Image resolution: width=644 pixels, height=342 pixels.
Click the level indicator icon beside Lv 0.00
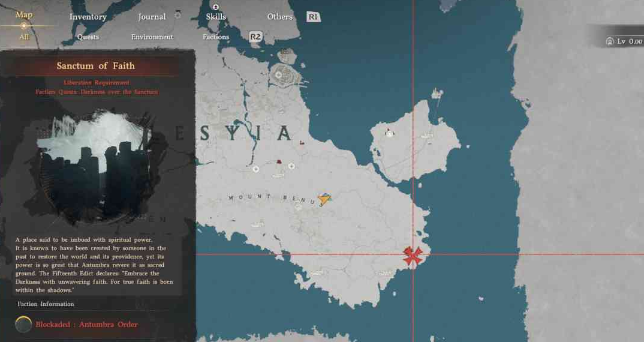click(x=610, y=41)
